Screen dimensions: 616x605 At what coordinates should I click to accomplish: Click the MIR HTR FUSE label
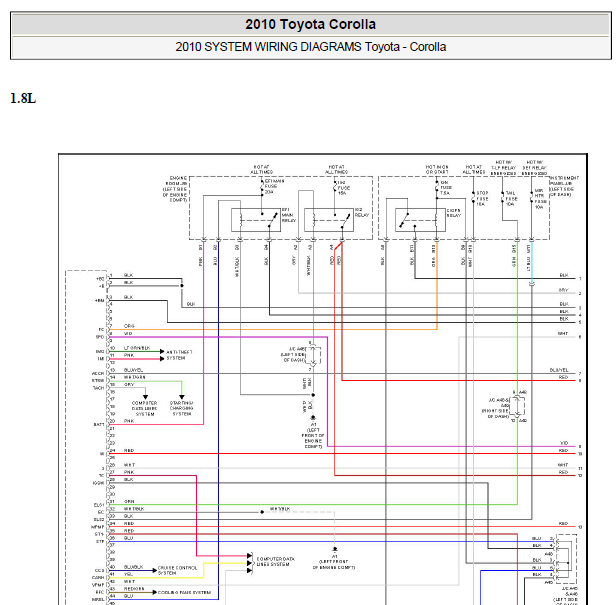[x=540, y=199]
